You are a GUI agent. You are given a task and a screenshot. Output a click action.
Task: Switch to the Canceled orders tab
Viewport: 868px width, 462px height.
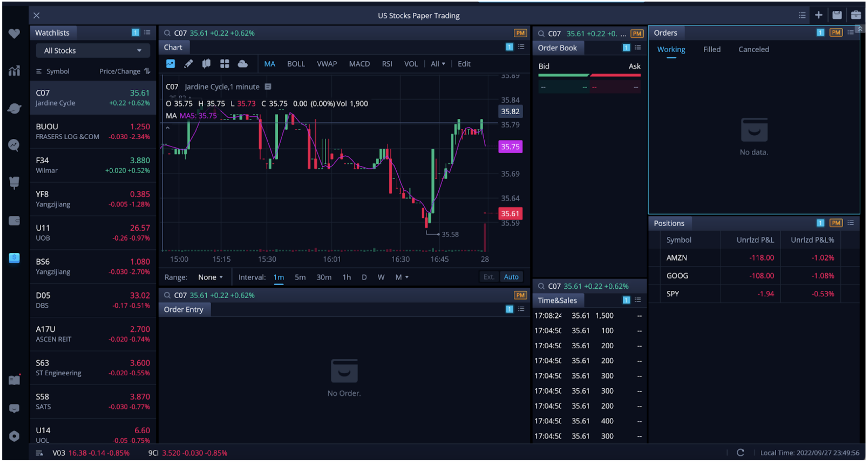coord(753,49)
